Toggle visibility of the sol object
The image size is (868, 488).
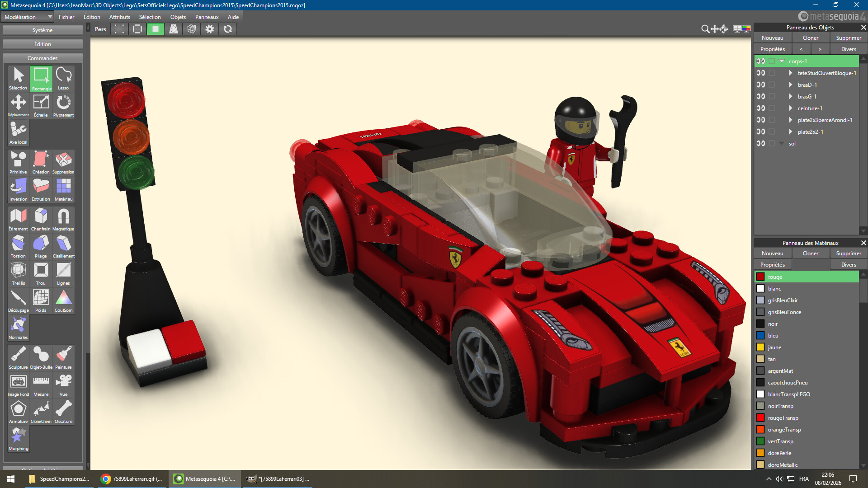pyautogui.click(x=761, y=144)
